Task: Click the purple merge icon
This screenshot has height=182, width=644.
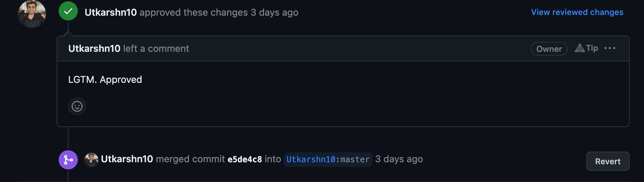Action: pos(68,160)
